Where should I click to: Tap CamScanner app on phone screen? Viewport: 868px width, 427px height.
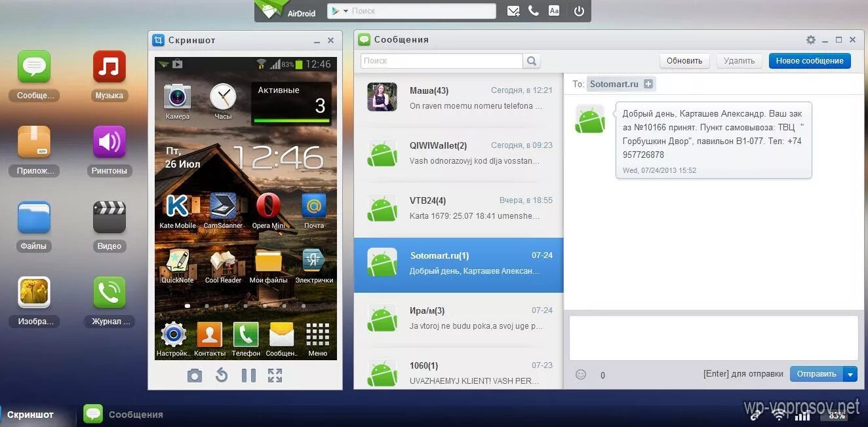pos(223,211)
